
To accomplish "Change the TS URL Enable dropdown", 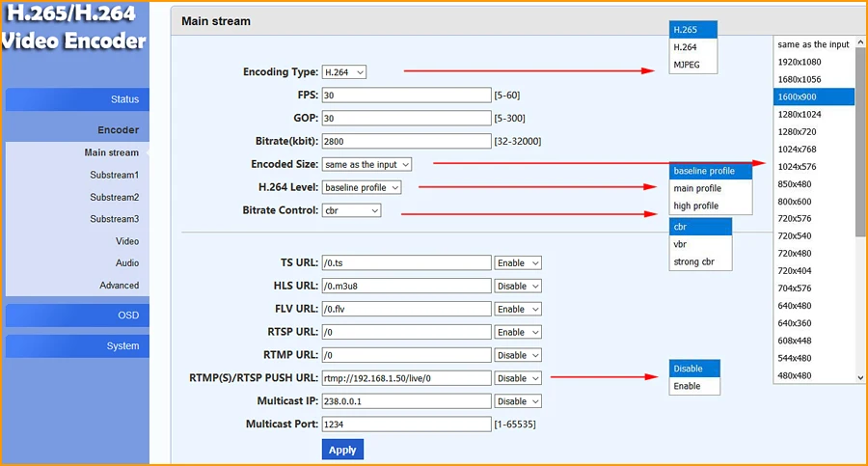I will click(x=518, y=263).
